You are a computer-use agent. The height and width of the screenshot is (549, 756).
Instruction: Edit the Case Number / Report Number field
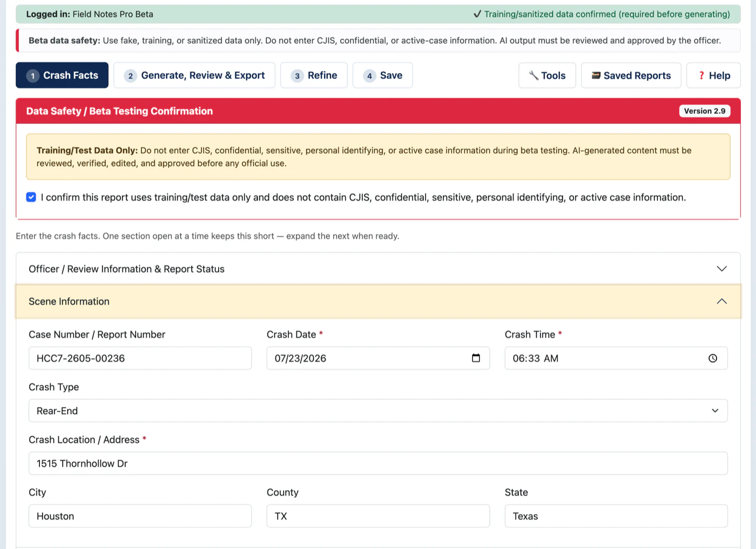[140, 358]
